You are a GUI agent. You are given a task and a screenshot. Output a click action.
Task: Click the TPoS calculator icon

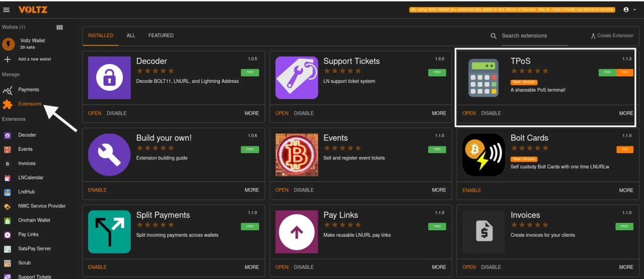tap(484, 77)
